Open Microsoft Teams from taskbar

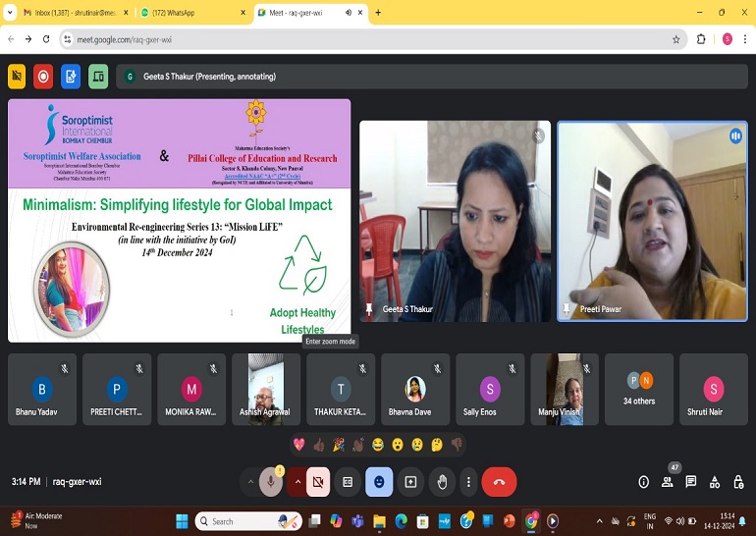[357, 521]
